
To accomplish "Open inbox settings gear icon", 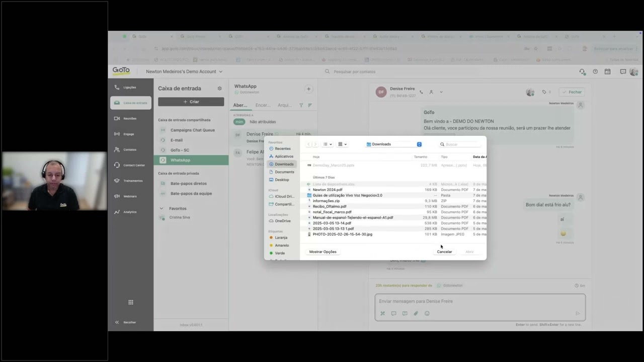I will (219, 88).
